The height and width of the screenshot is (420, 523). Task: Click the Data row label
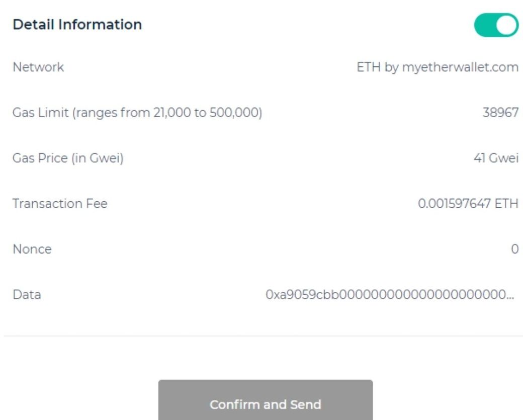tap(27, 295)
